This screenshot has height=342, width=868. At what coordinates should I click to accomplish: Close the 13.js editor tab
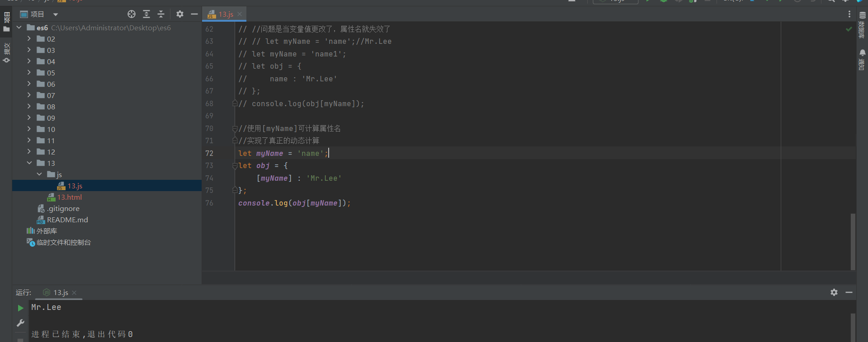tap(240, 14)
